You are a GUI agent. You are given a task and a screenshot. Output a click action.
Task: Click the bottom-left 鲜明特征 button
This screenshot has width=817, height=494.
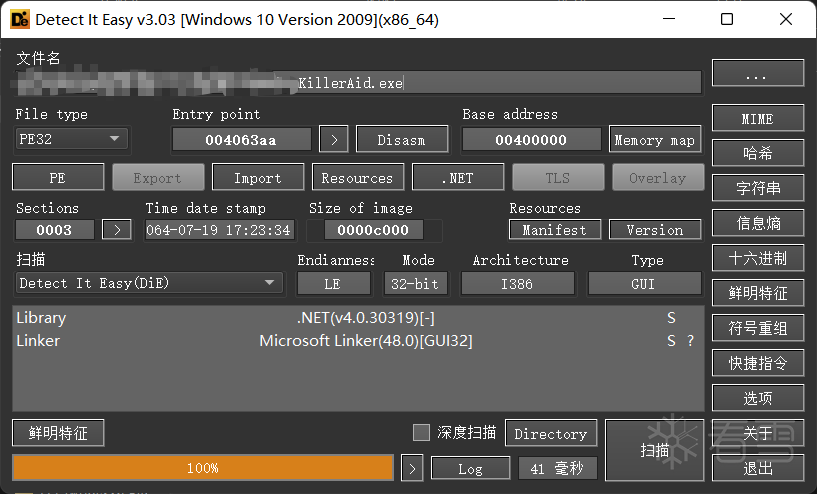click(58, 433)
